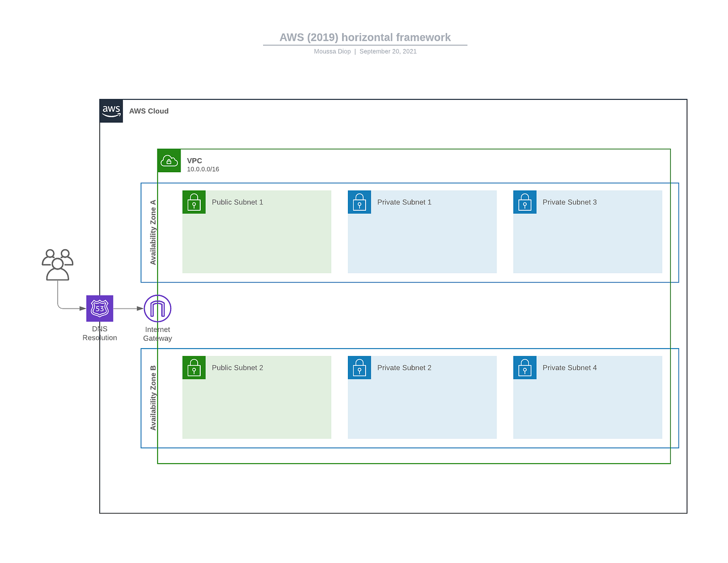The image size is (728, 563).
Task: Click the Availability Zone A label
Action: (152, 232)
